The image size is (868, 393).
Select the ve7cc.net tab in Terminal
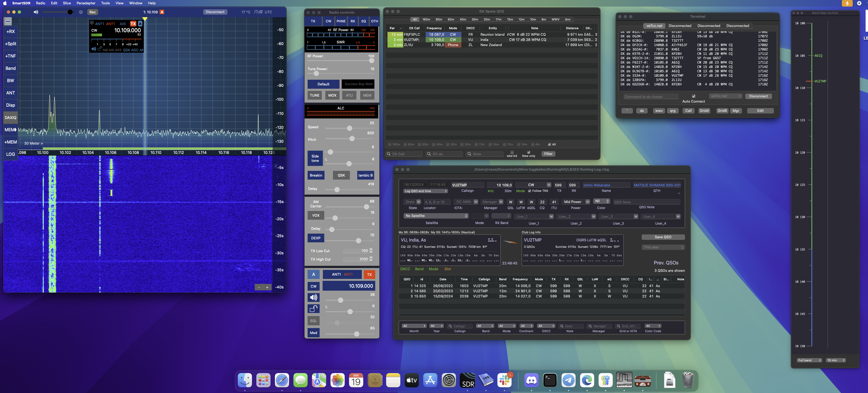654,26
